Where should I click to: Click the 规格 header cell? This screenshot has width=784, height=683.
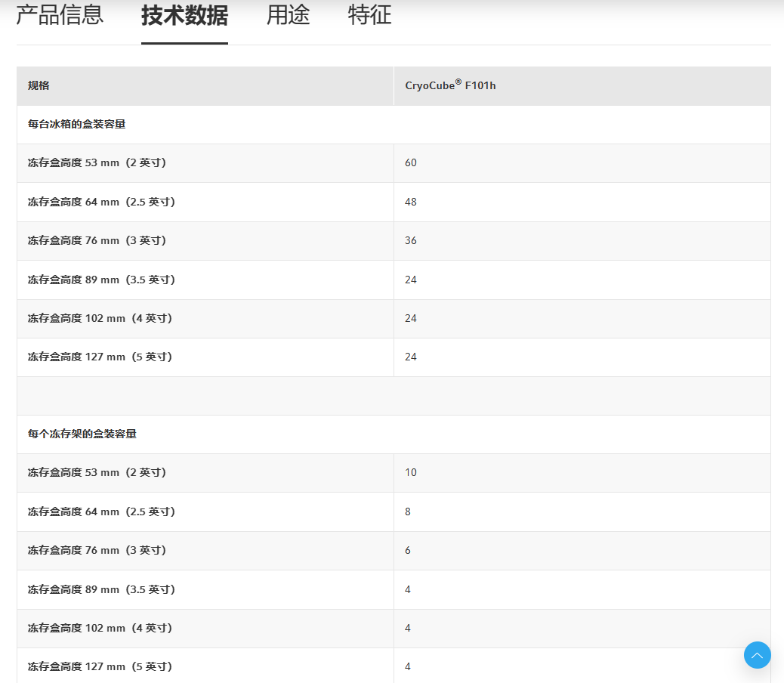pyautogui.click(x=205, y=85)
